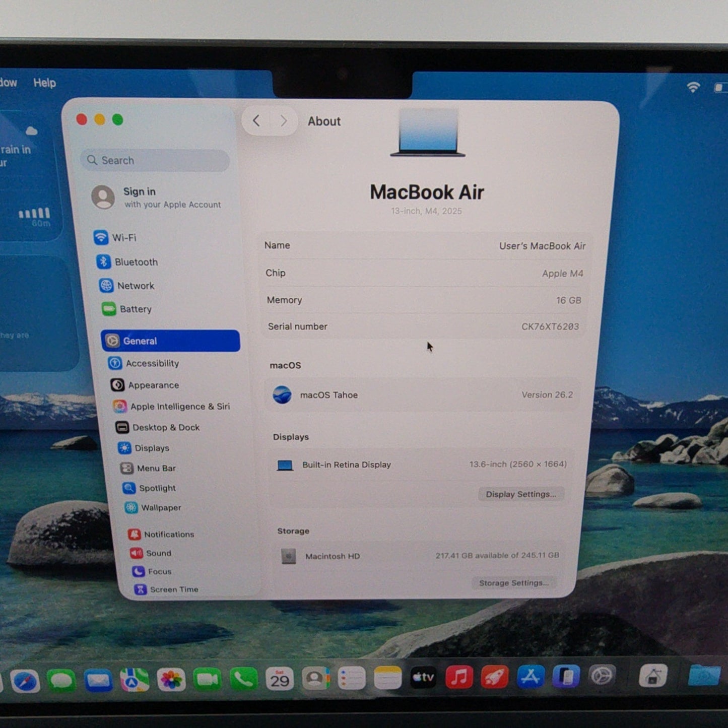
Task: Open Messages from the Dock
Action: pyautogui.click(x=61, y=681)
